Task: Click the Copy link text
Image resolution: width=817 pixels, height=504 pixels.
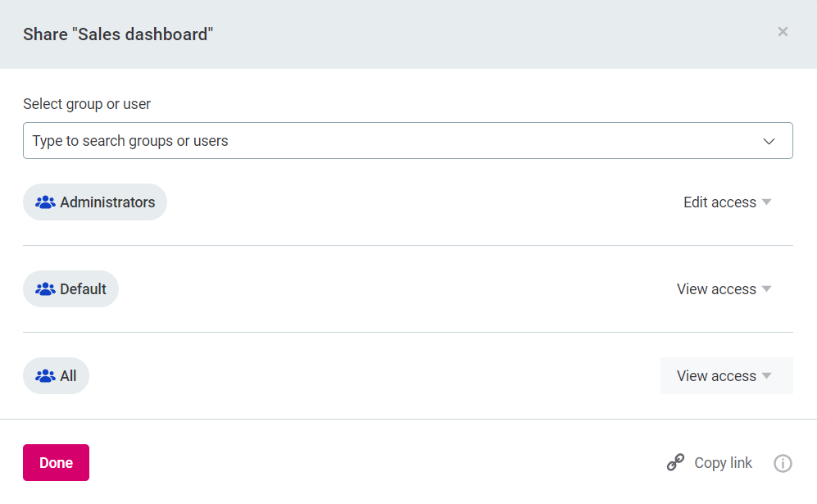Action: 722,462
